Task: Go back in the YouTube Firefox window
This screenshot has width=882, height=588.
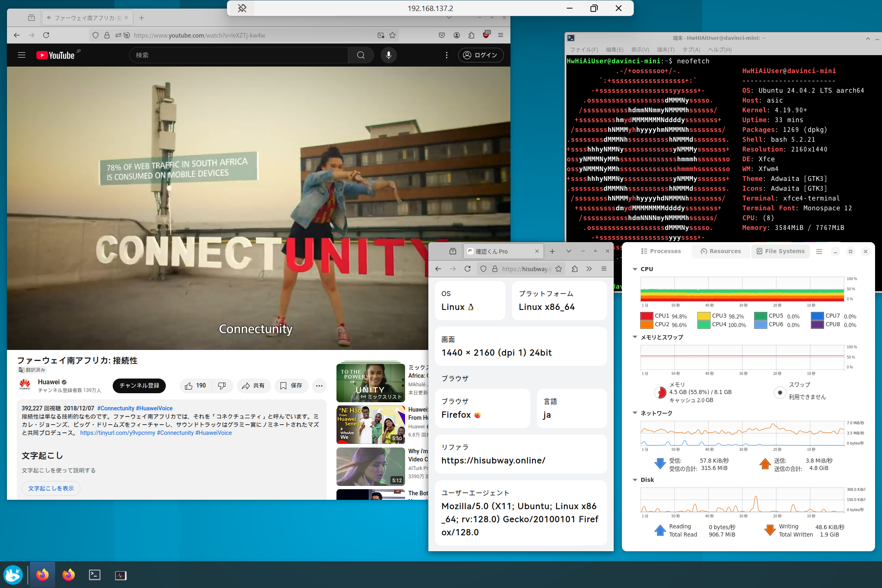Action: coord(17,35)
